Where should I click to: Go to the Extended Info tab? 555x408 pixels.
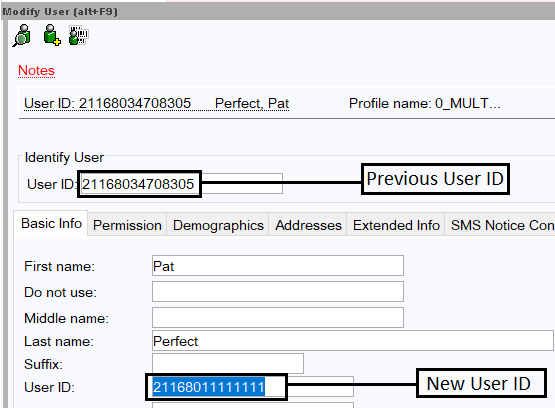coord(396,225)
